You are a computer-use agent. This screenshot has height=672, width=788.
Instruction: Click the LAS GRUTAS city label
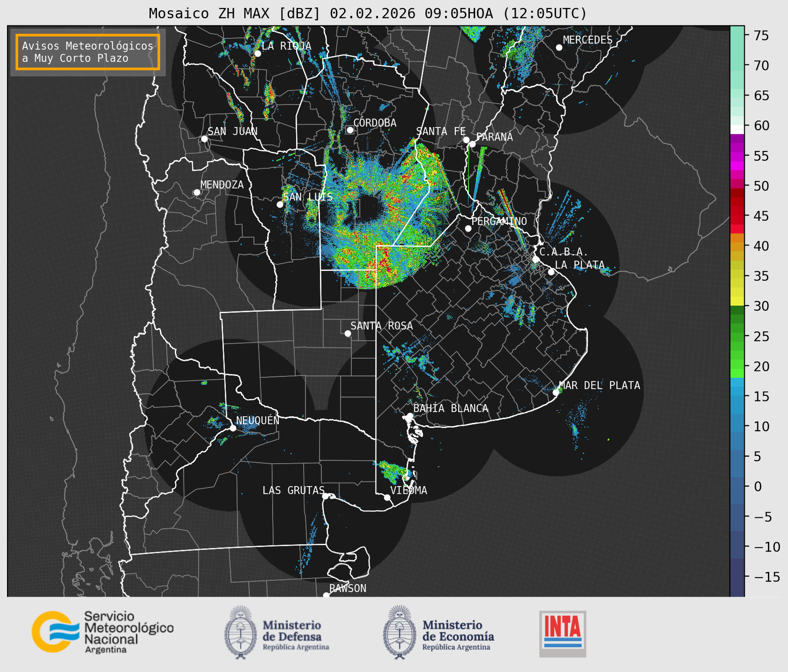[x=293, y=490]
